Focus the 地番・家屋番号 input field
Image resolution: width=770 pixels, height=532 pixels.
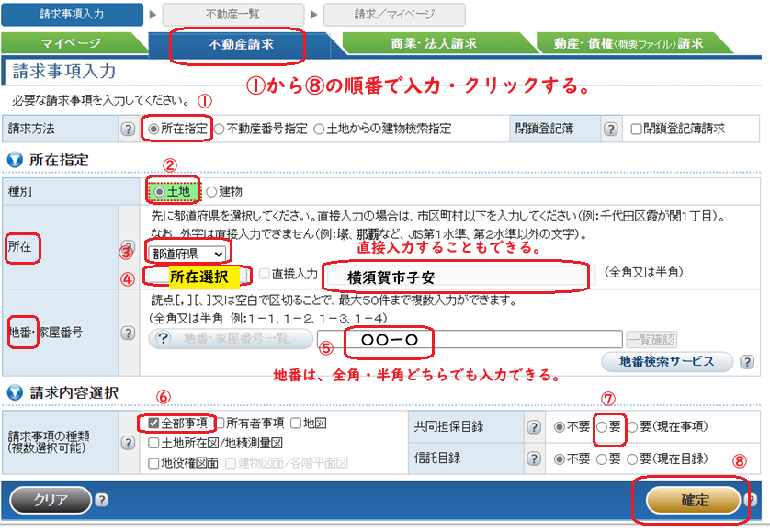(x=470, y=339)
